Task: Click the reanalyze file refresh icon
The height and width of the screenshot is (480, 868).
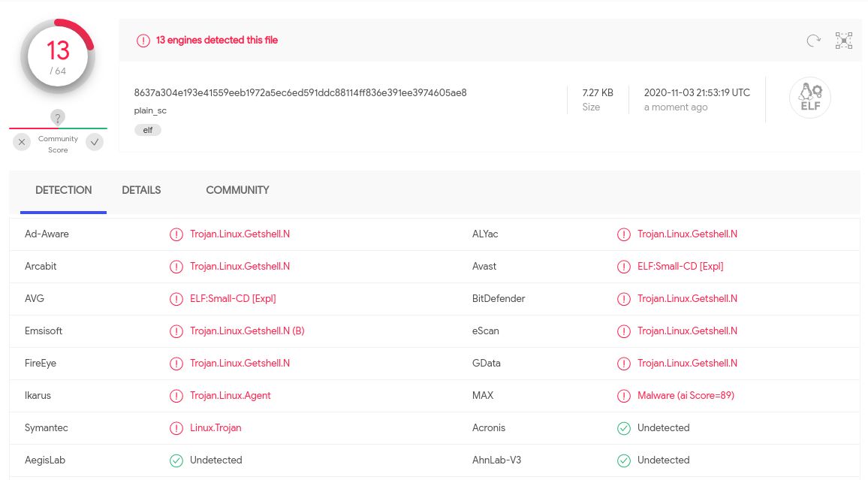Action: point(813,41)
